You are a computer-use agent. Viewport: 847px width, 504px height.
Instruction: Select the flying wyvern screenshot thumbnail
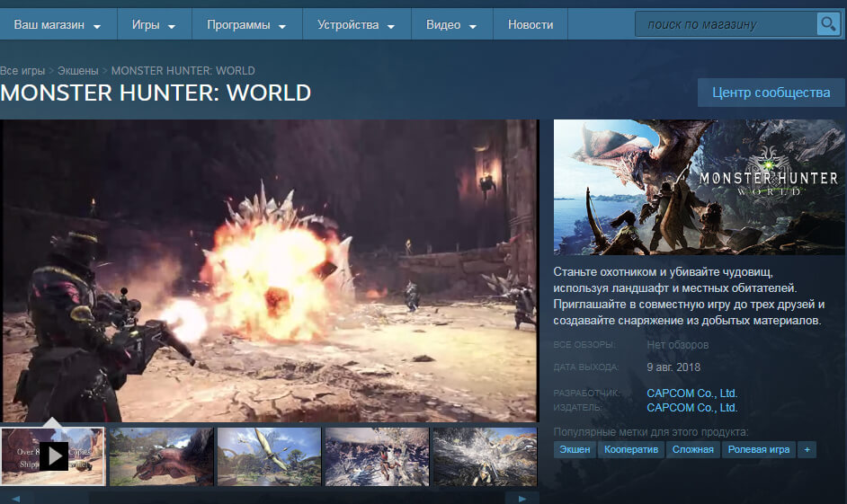269,456
